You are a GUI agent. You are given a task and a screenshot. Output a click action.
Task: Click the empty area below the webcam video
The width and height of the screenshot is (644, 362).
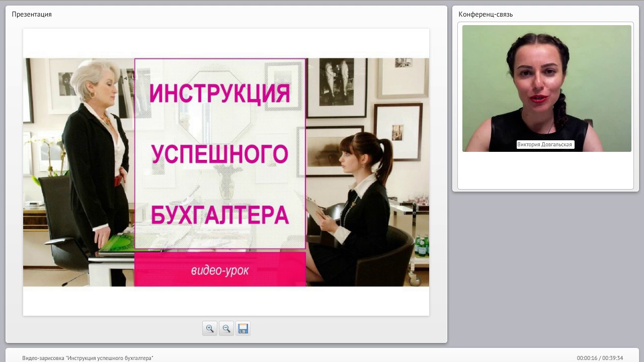(x=545, y=170)
